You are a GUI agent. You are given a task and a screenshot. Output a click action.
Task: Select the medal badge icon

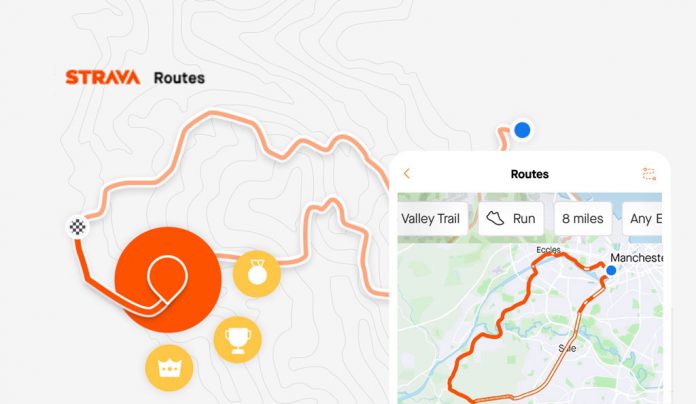(x=257, y=273)
